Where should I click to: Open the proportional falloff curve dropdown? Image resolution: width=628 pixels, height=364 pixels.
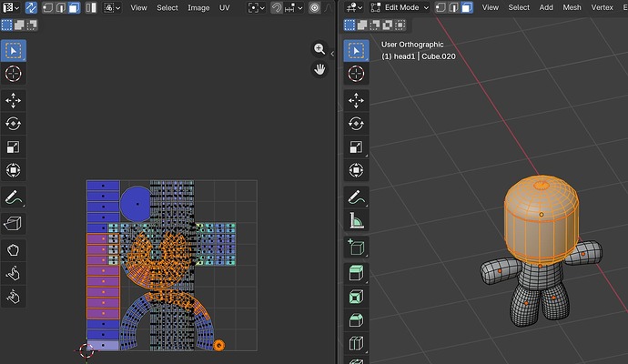[328, 7]
